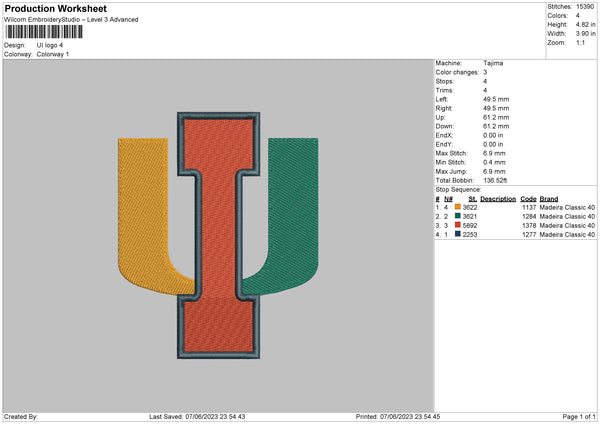This screenshot has height=424, width=600.
Task: Click the 'Max Jump:' label
Action: click(x=451, y=171)
